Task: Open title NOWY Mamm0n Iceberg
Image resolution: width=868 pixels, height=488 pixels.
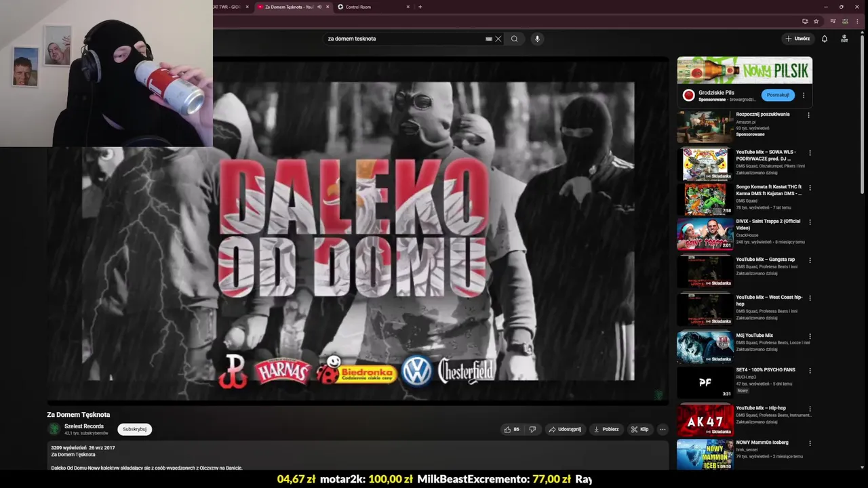Action: [762, 443]
